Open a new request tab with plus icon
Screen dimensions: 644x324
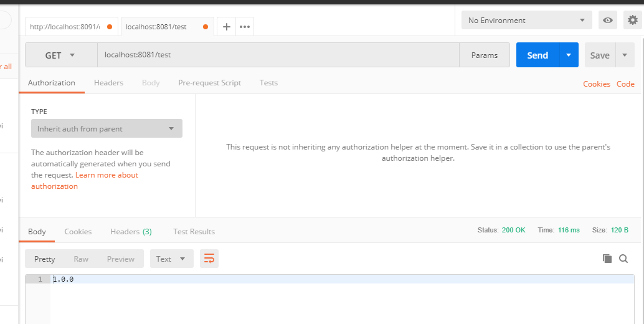coord(226,27)
